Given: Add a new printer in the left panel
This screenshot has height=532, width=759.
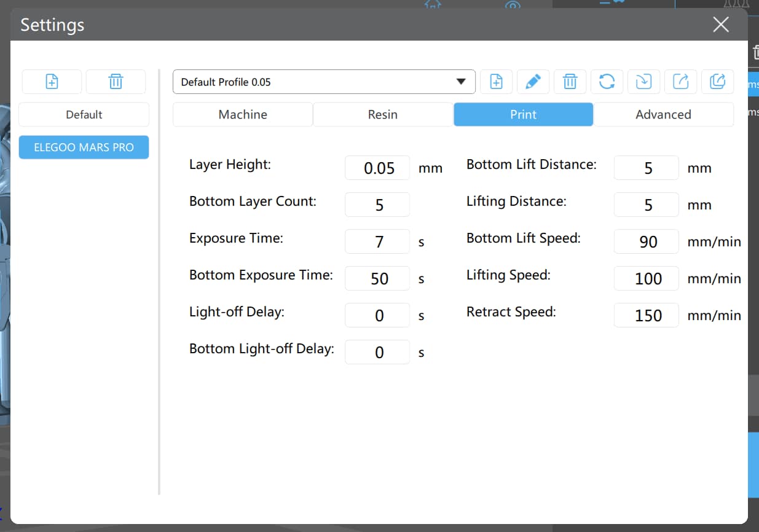Looking at the screenshot, I should coord(52,82).
